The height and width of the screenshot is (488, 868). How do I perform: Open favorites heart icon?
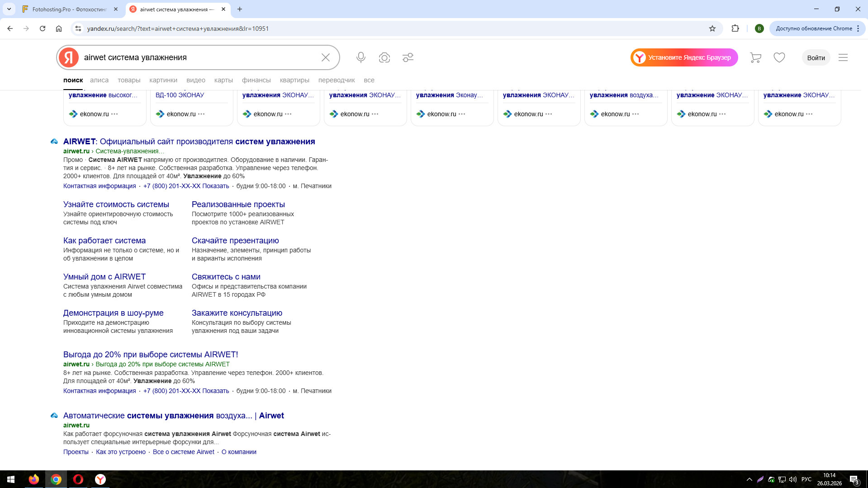(x=779, y=57)
